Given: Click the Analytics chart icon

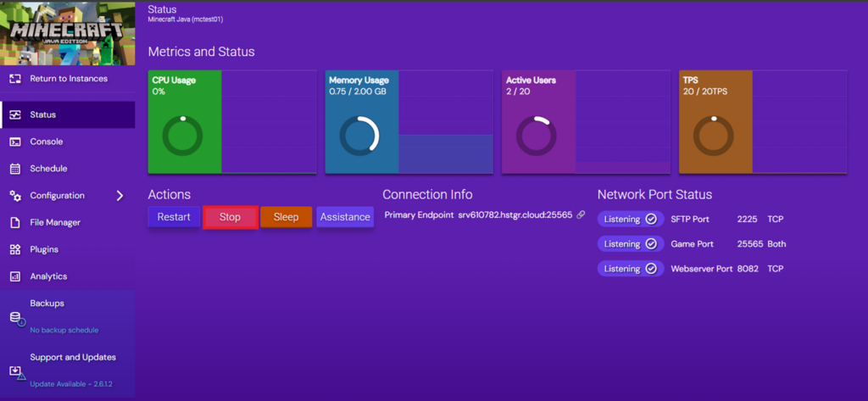Looking at the screenshot, I should point(15,276).
